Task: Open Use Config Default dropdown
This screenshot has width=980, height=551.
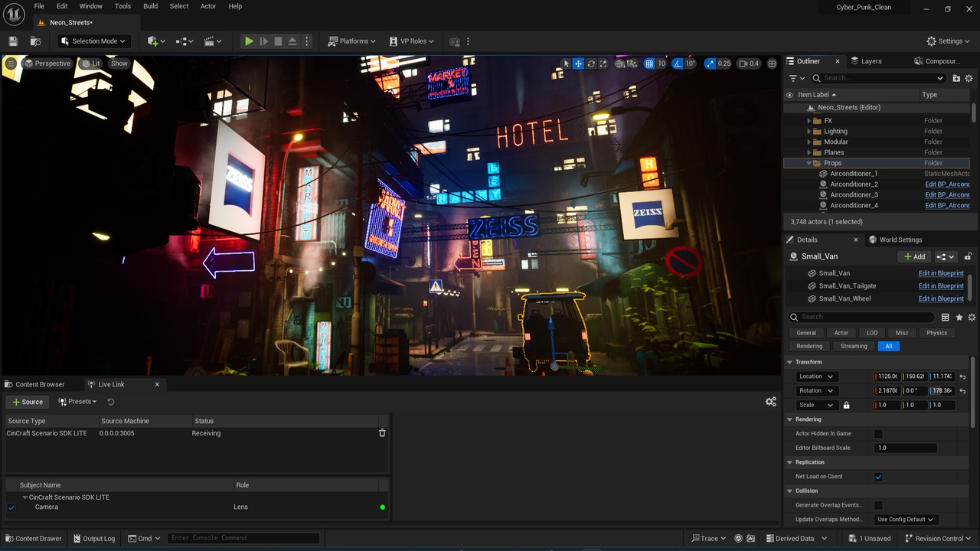Action: (906, 520)
